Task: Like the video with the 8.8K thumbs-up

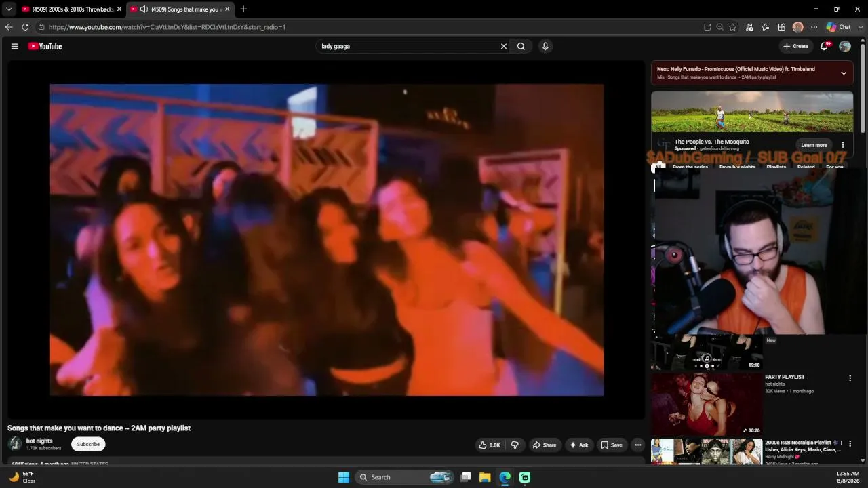Action: pyautogui.click(x=489, y=445)
